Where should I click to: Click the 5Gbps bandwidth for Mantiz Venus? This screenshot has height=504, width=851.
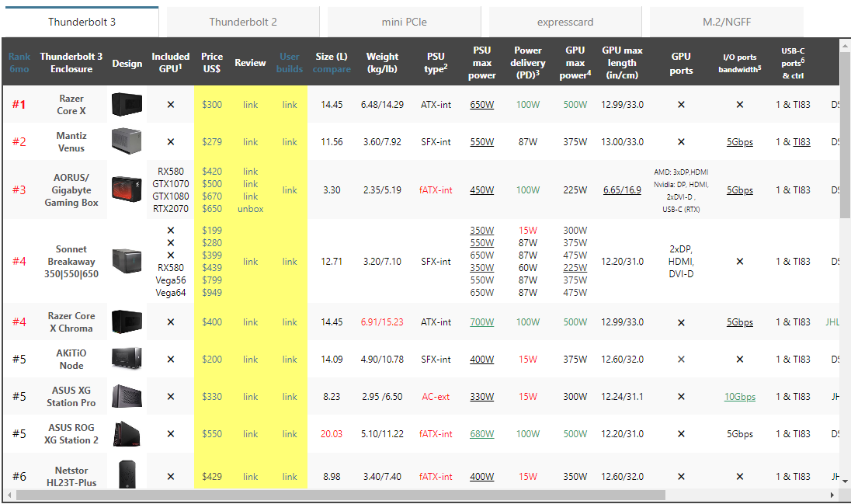pos(740,142)
